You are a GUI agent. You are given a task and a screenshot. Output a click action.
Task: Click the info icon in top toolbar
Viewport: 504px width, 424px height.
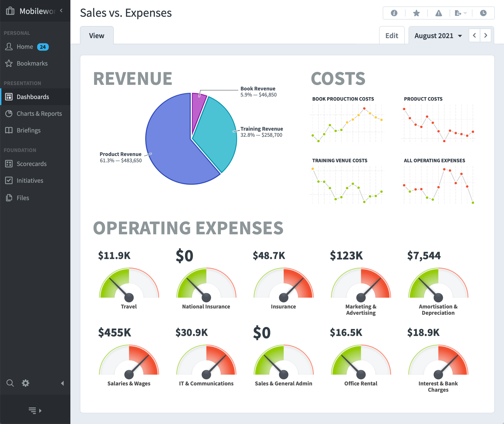[x=394, y=13]
